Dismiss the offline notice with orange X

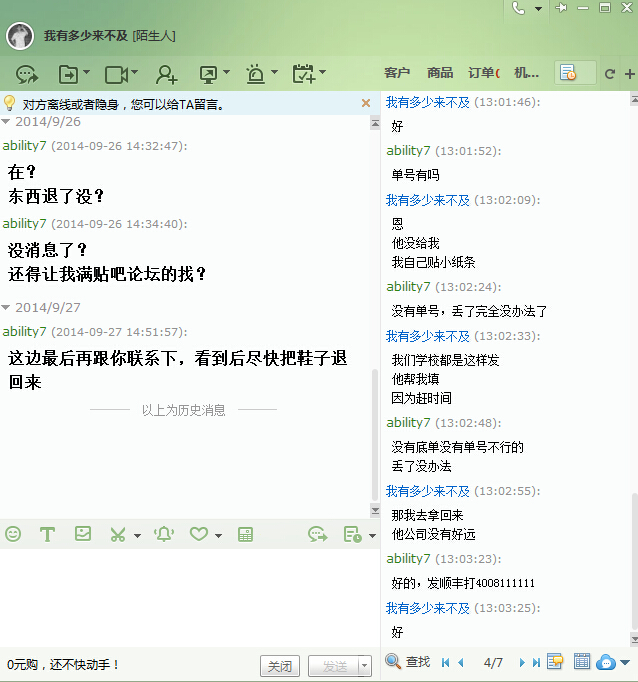[366, 103]
